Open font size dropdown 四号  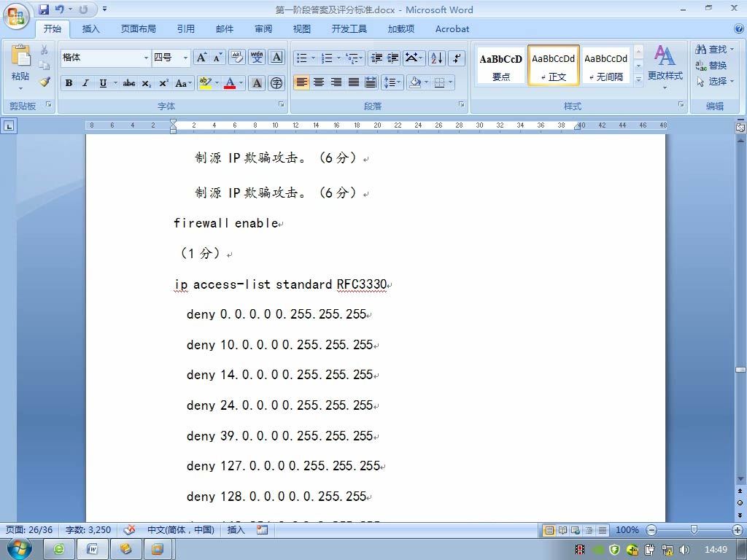pyautogui.click(x=185, y=58)
